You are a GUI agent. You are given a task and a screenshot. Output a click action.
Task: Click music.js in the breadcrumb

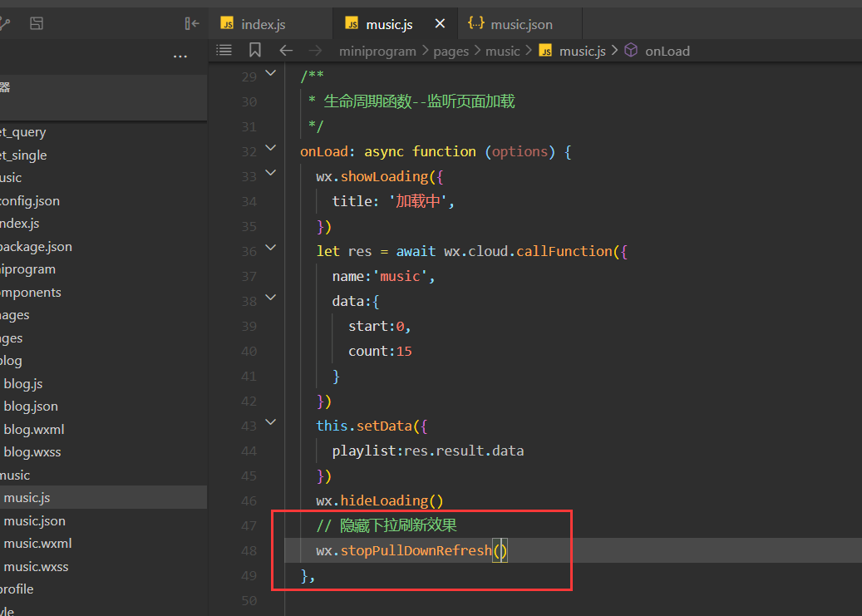pyautogui.click(x=582, y=52)
